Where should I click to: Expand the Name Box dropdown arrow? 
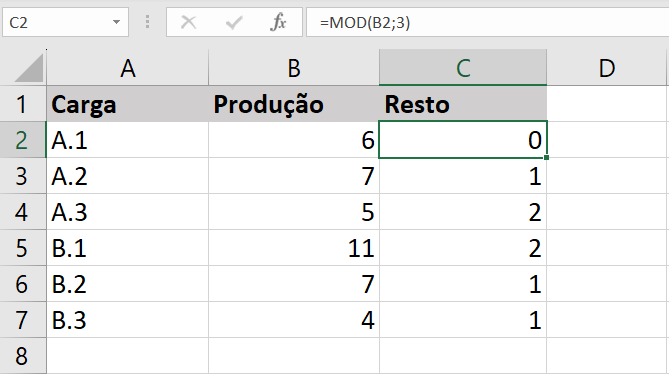pos(116,22)
